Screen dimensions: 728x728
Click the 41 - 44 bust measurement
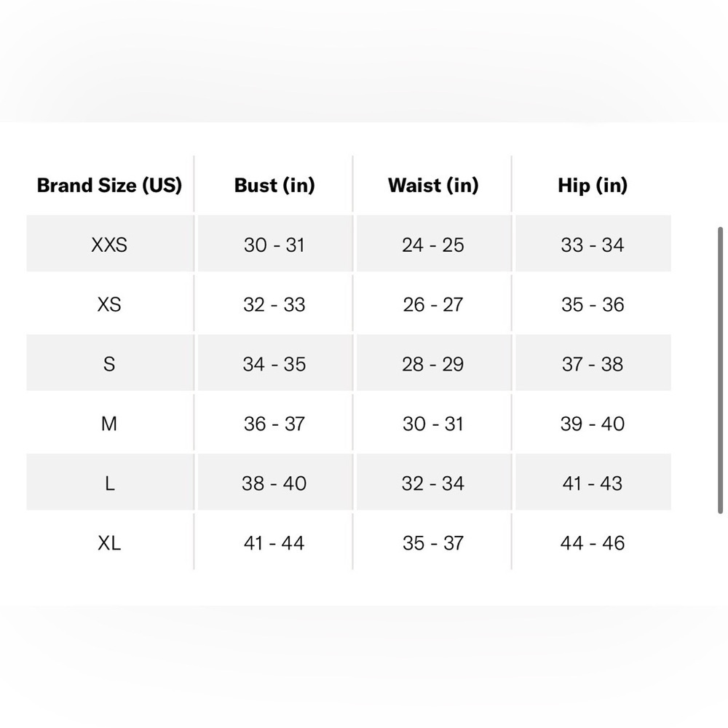pyautogui.click(x=274, y=543)
